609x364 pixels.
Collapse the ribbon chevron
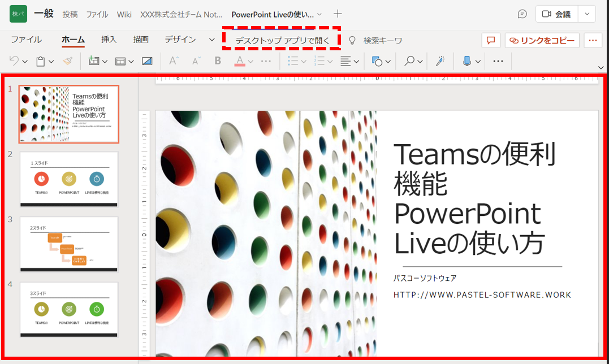pyautogui.click(x=601, y=67)
